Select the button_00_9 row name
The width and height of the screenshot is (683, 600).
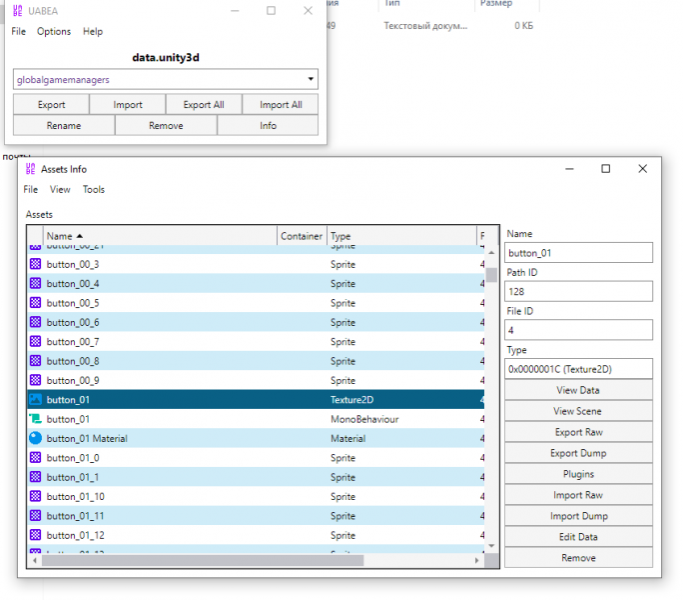(x=73, y=380)
